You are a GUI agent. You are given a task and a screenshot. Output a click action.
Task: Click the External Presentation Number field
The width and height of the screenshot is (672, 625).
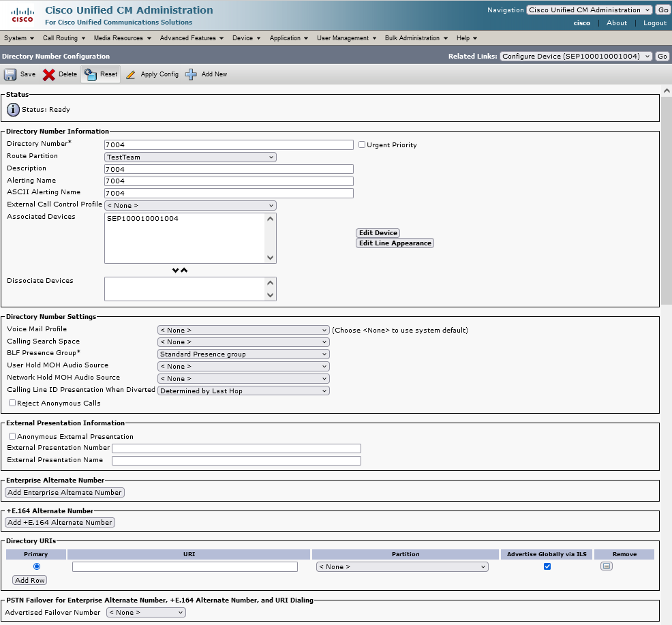point(236,448)
